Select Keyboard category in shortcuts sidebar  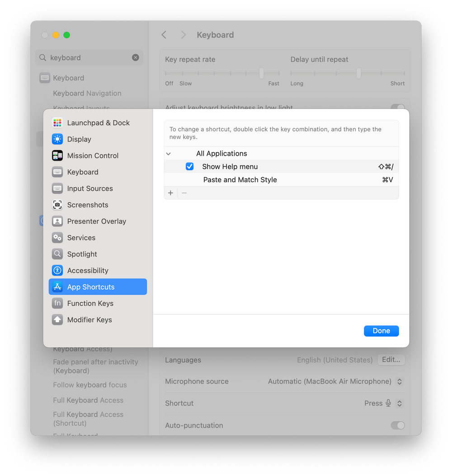(x=98, y=172)
